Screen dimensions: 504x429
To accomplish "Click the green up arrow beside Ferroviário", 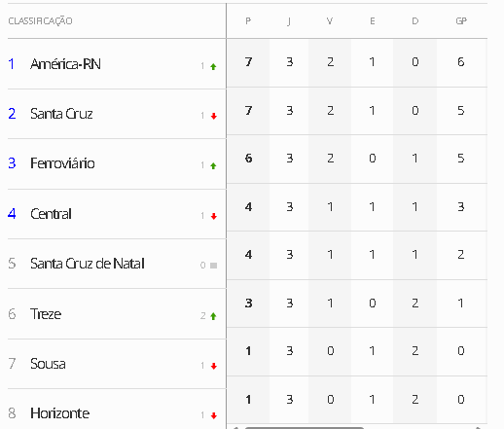I will 213,166.
